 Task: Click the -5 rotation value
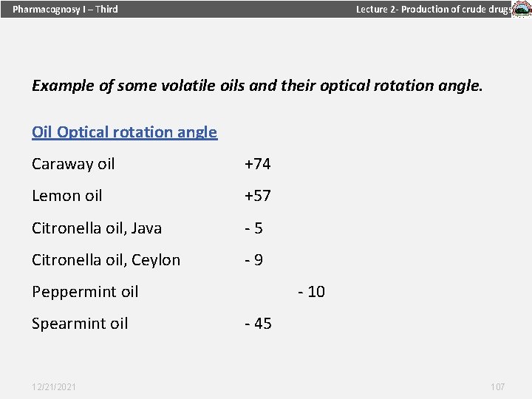pos(254,228)
